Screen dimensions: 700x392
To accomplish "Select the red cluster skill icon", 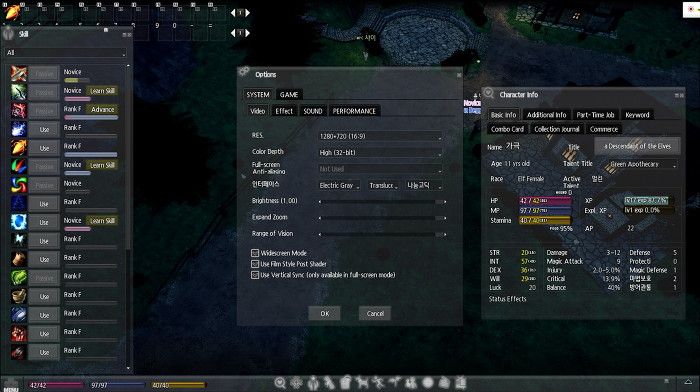I will (19, 333).
